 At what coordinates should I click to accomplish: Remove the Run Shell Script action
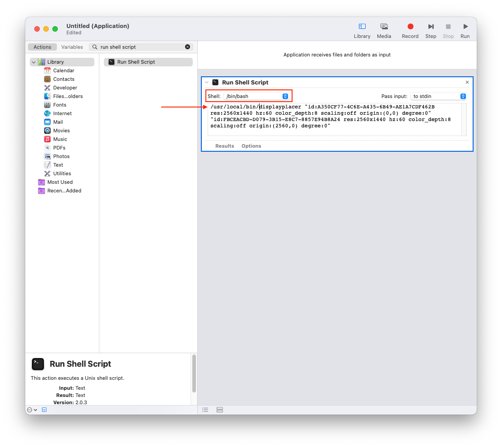click(467, 82)
